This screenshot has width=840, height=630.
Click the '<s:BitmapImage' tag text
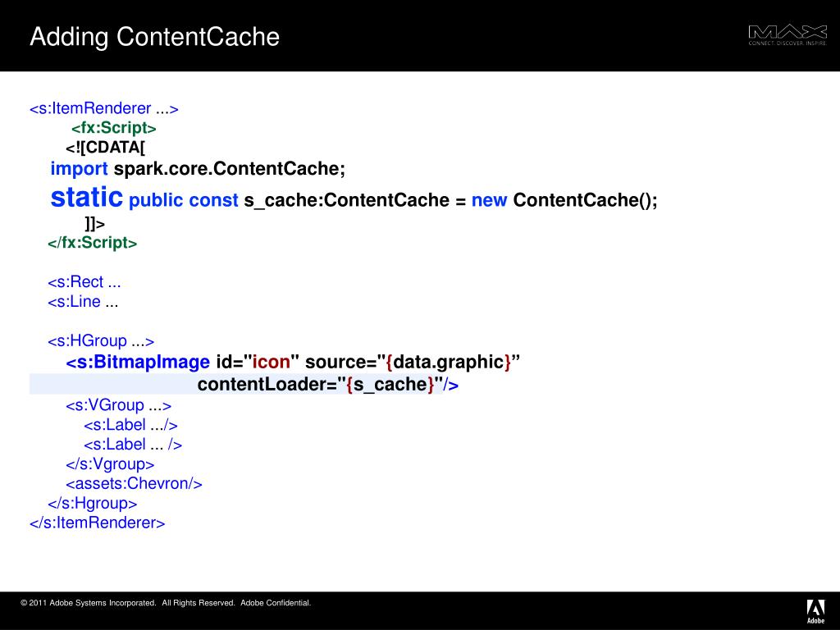(138, 362)
